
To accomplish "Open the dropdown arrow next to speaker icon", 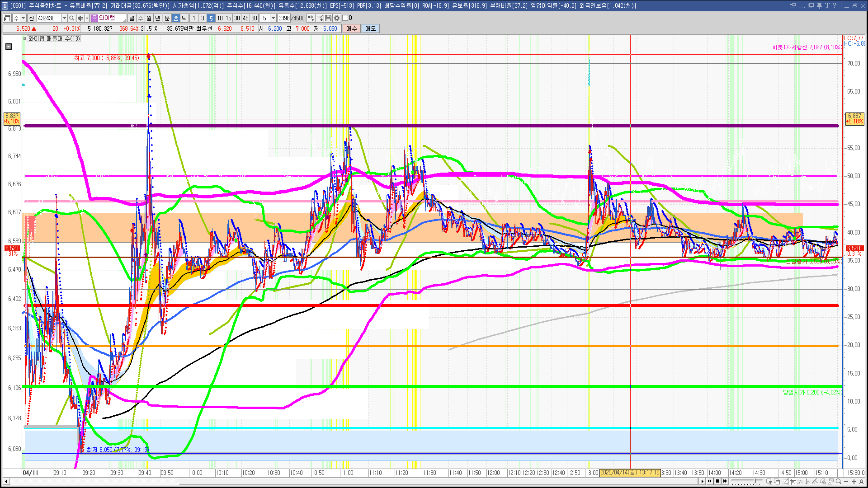I will pyautogui.click(x=87, y=18).
